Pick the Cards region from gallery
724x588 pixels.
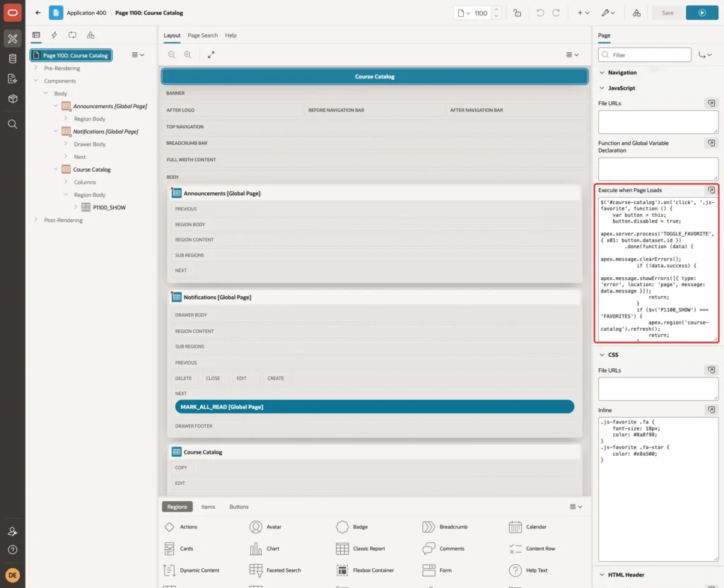point(179,548)
